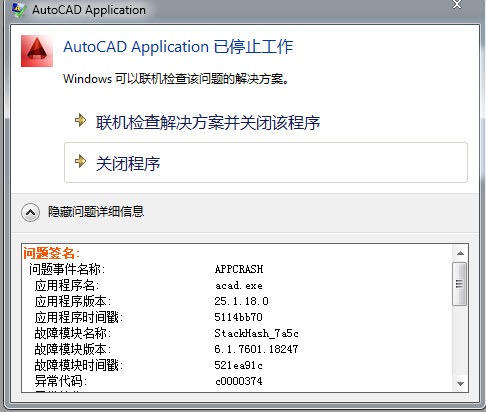Viewport: 486px width, 412px height.
Task: Click the 异常代码 label
Action: [x=61, y=381]
